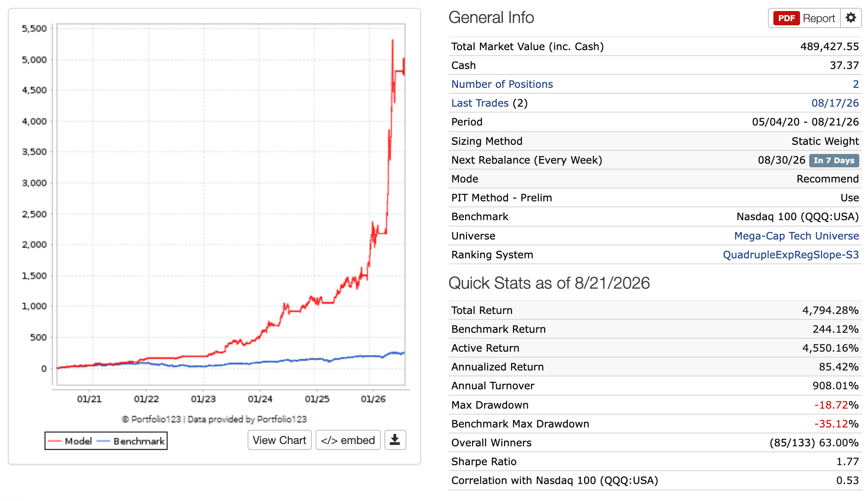This screenshot has height=501, width=868.
Task: Click the red PDF badge icon
Action: point(786,18)
